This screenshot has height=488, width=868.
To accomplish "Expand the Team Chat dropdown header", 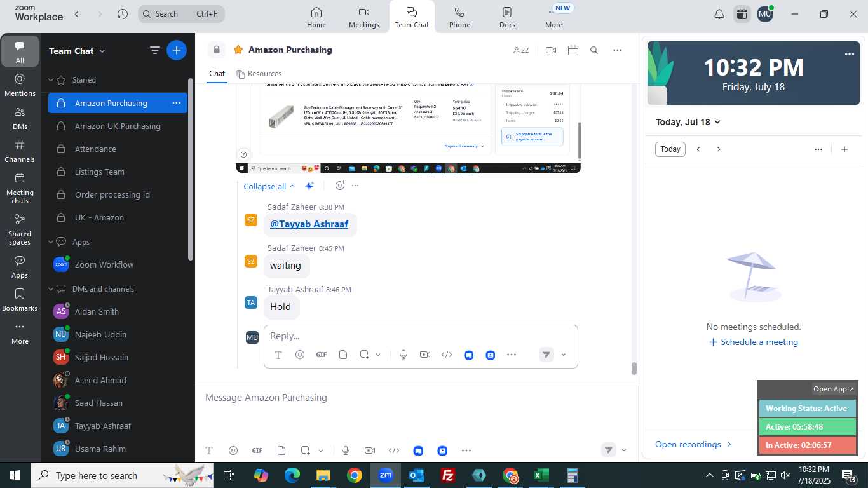I will point(77,51).
